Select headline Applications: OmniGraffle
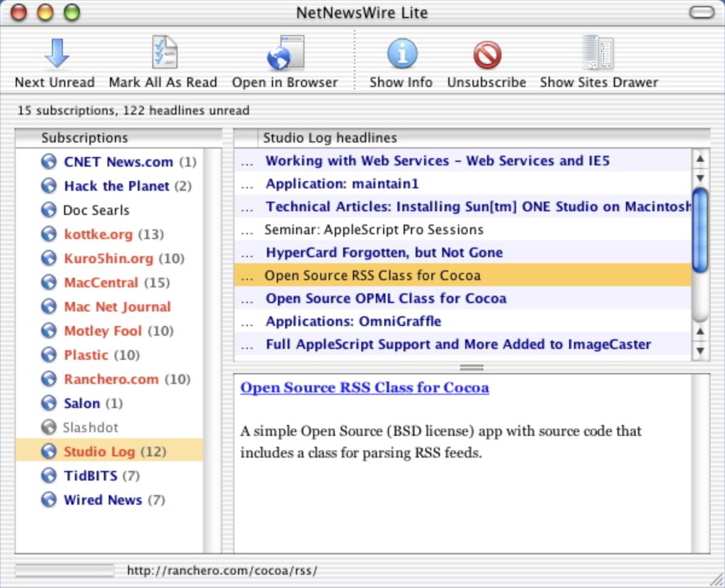This screenshot has width=725, height=588. point(462,321)
